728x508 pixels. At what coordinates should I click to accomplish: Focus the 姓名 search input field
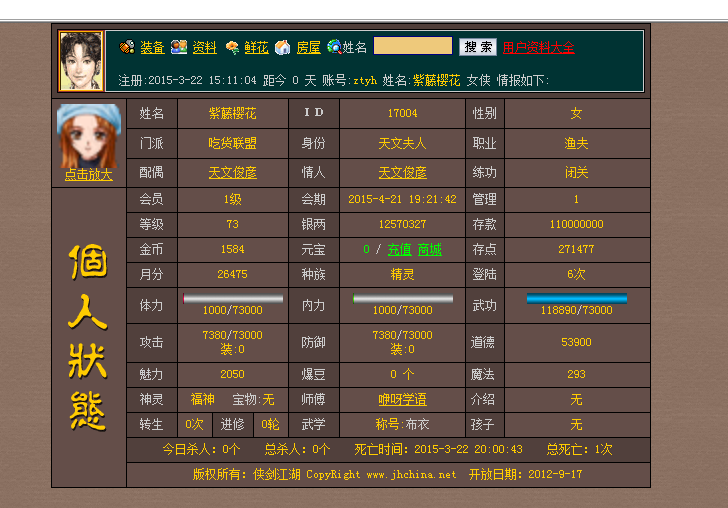point(413,46)
